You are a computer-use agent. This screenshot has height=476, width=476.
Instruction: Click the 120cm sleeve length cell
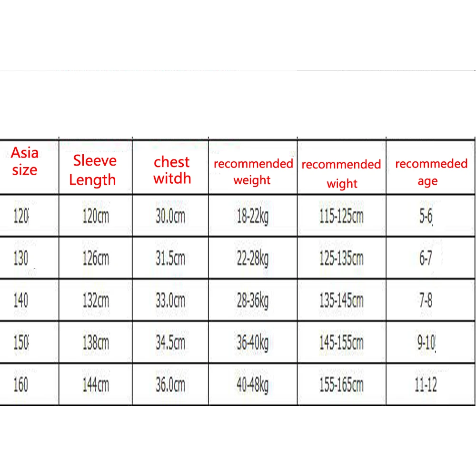pyautogui.click(x=96, y=216)
